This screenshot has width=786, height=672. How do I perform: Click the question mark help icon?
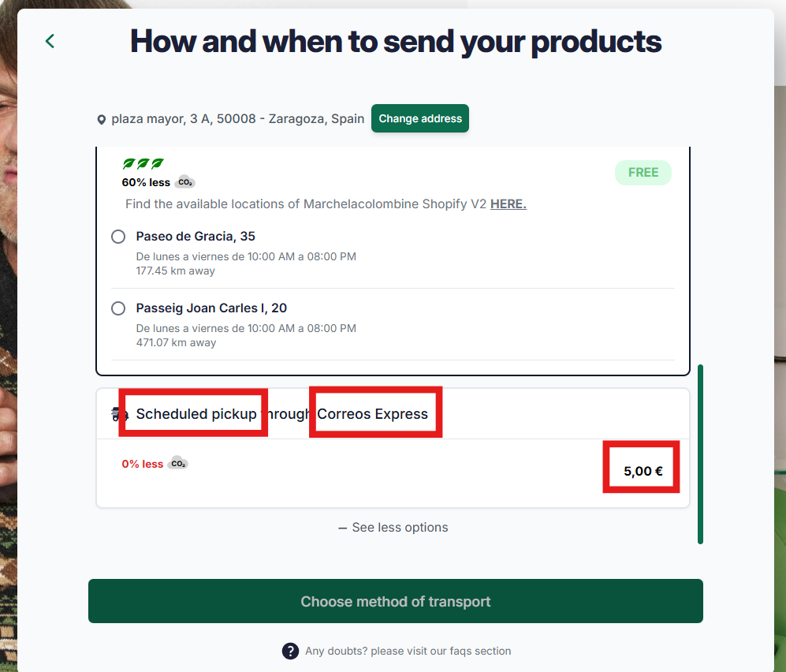290,651
